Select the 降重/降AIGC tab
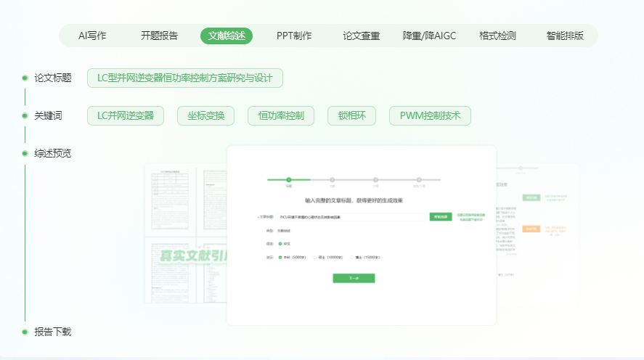The image size is (644, 360). (429, 36)
